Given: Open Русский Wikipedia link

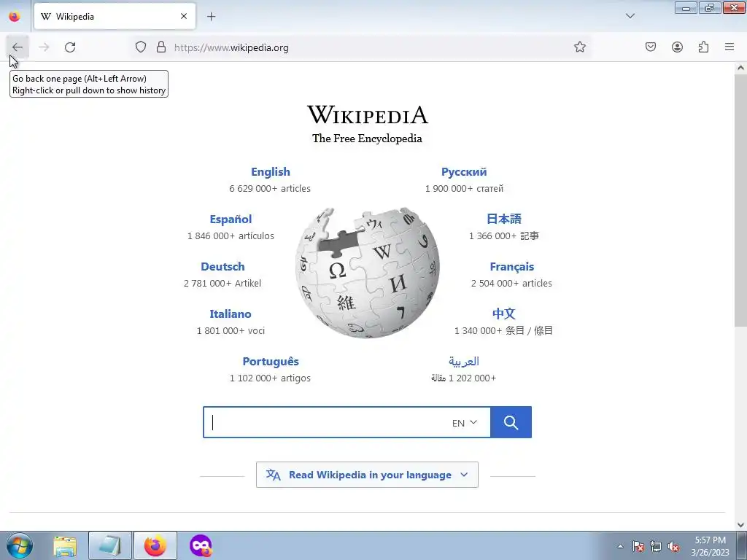Looking at the screenshot, I should pyautogui.click(x=464, y=172).
